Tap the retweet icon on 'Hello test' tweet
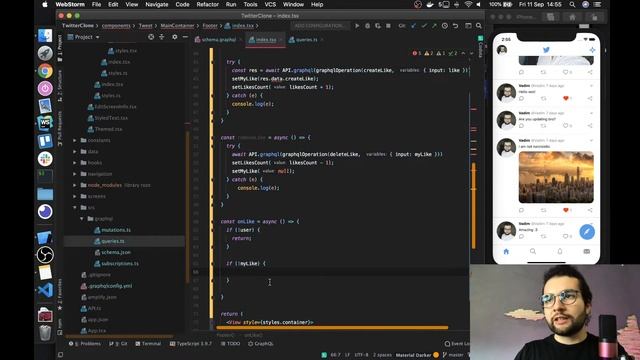Screen dimensions: 640x360 coord(543,98)
